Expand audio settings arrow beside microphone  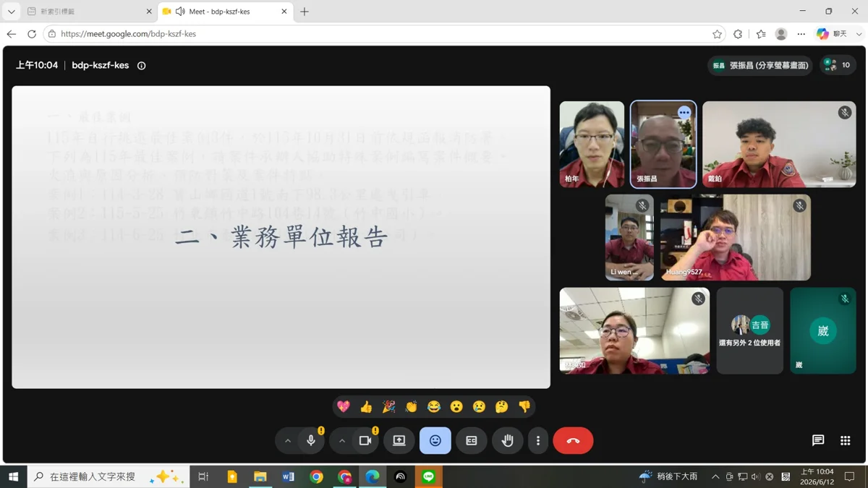coord(288,441)
